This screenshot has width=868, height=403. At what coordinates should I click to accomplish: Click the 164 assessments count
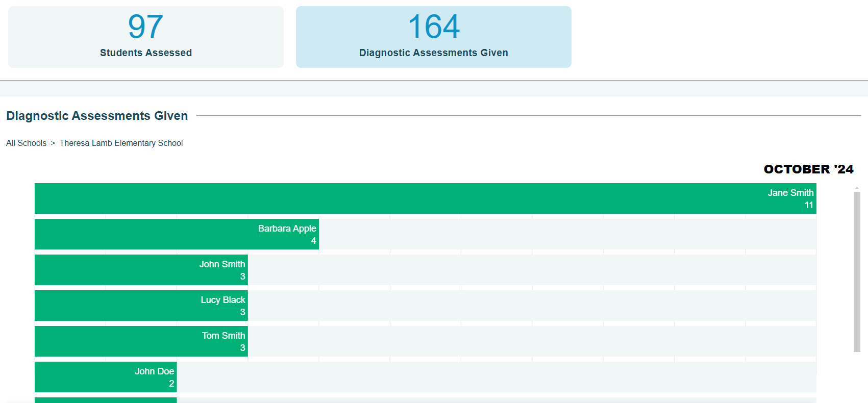point(434,27)
